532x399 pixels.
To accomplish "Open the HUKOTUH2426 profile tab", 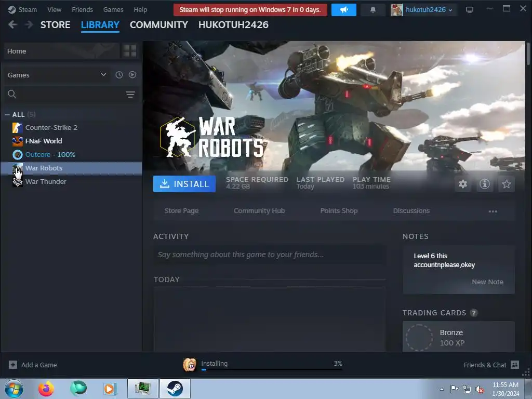I will [x=233, y=25].
